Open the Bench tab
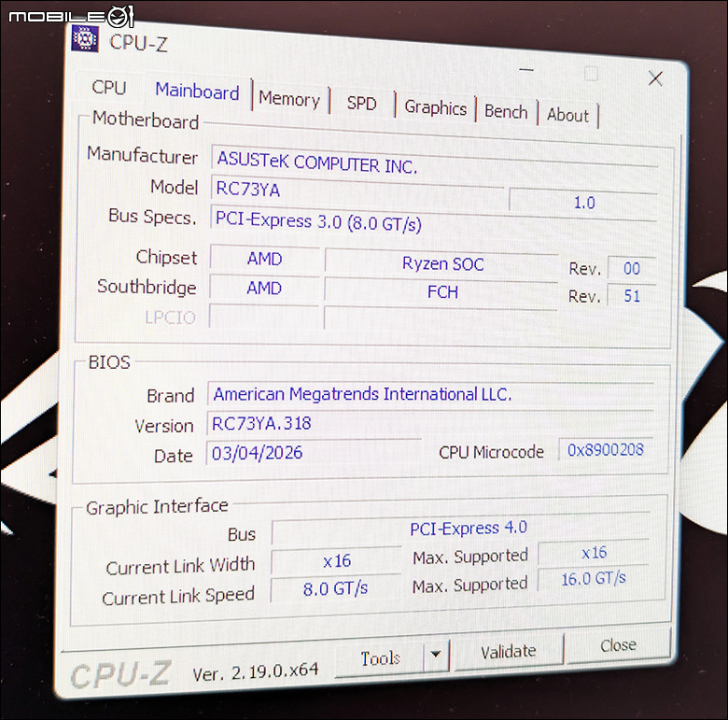This screenshot has height=720, width=728. pyautogui.click(x=506, y=112)
